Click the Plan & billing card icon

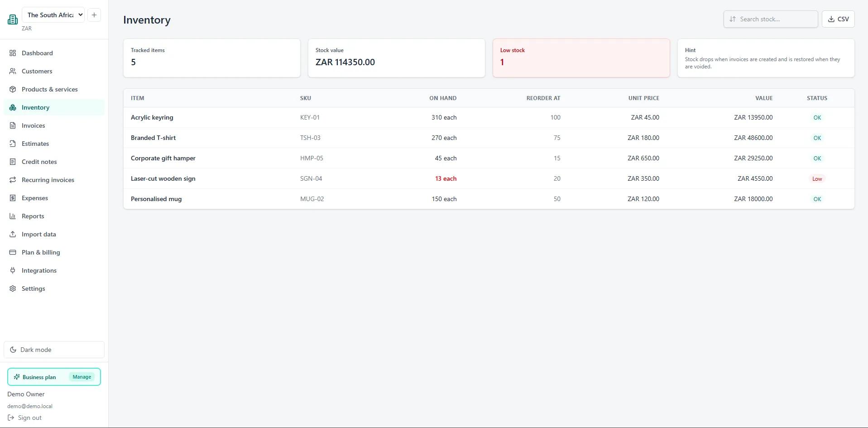point(13,252)
